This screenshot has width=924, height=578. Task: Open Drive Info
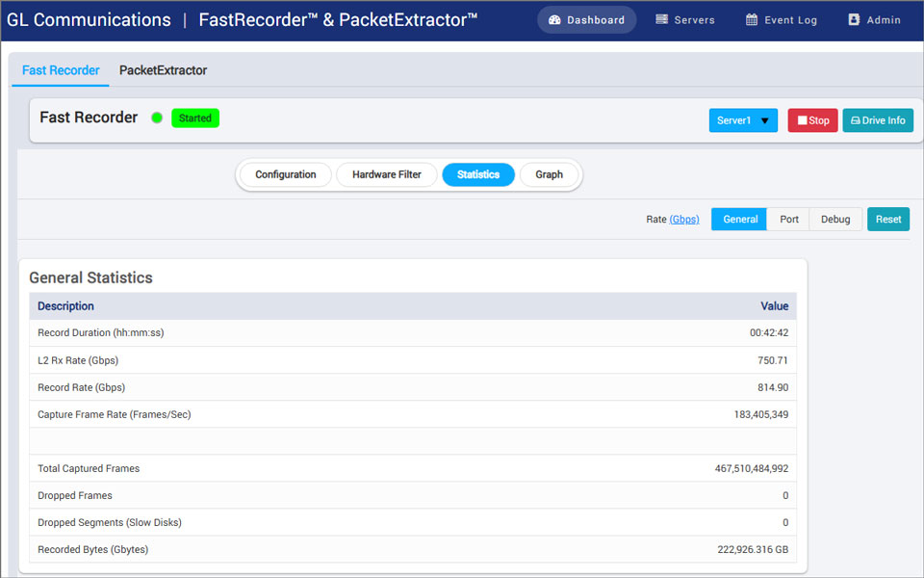click(878, 120)
